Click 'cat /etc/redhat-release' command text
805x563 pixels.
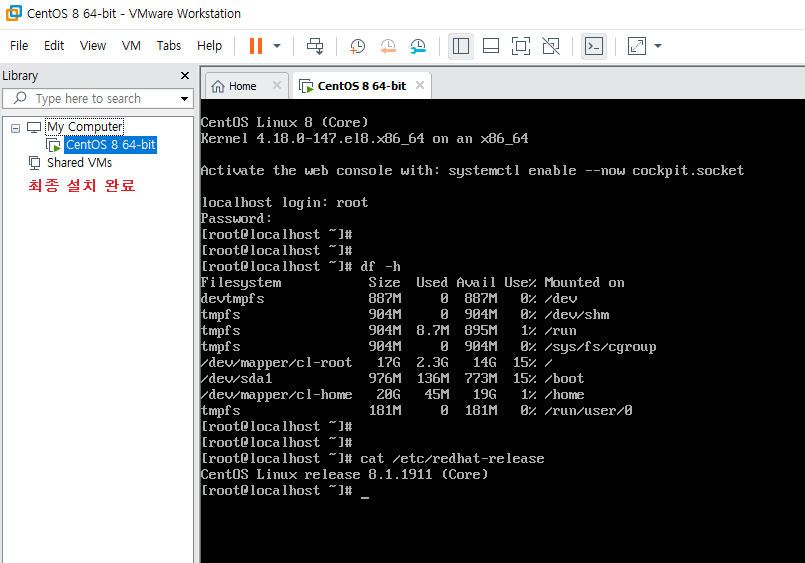(452, 458)
